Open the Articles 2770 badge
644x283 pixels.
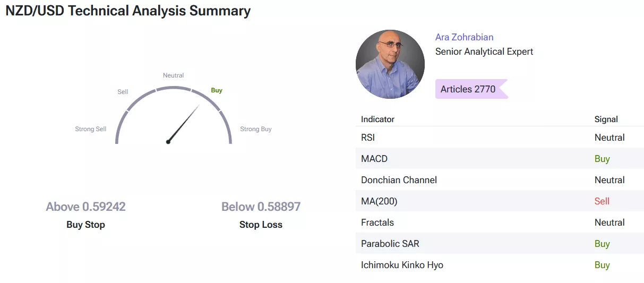pyautogui.click(x=471, y=89)
